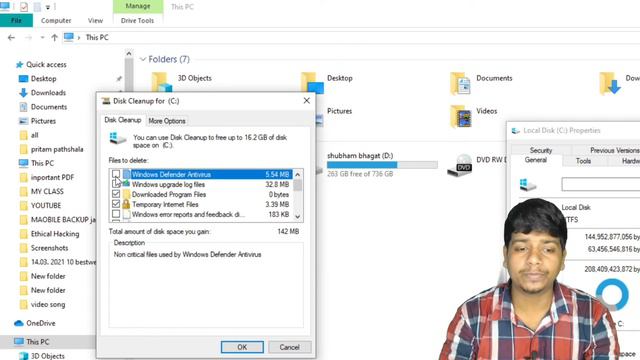Open the View ribbon tab

pos(95,20)
